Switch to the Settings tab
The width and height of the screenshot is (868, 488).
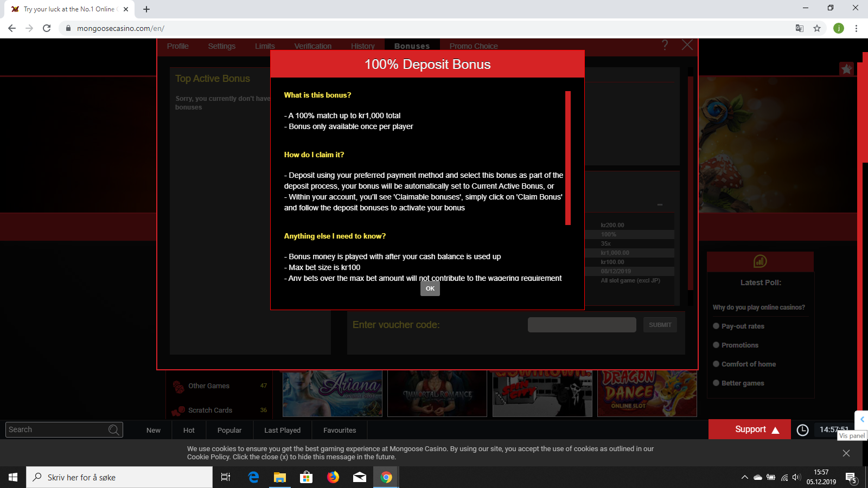(222, 46)
